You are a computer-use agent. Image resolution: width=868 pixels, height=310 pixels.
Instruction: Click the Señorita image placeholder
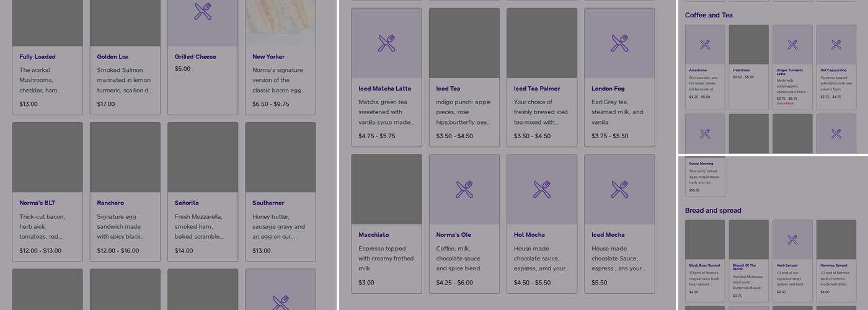click(x=203, y=157)
